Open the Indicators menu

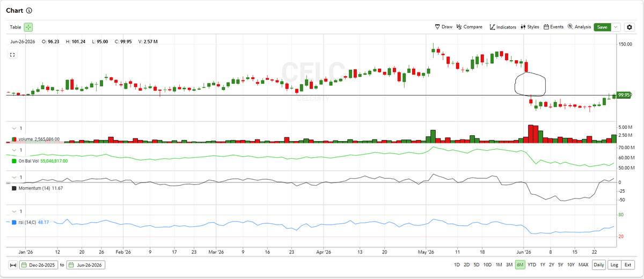(x=503, y=27)
